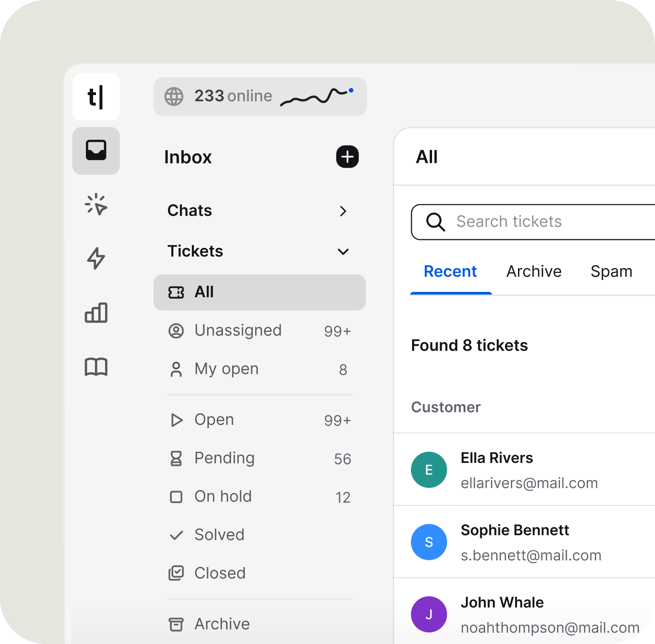This screenshot has height=644, width=655.
Task: Open John Whale ticket row
Action: point(524,612)
